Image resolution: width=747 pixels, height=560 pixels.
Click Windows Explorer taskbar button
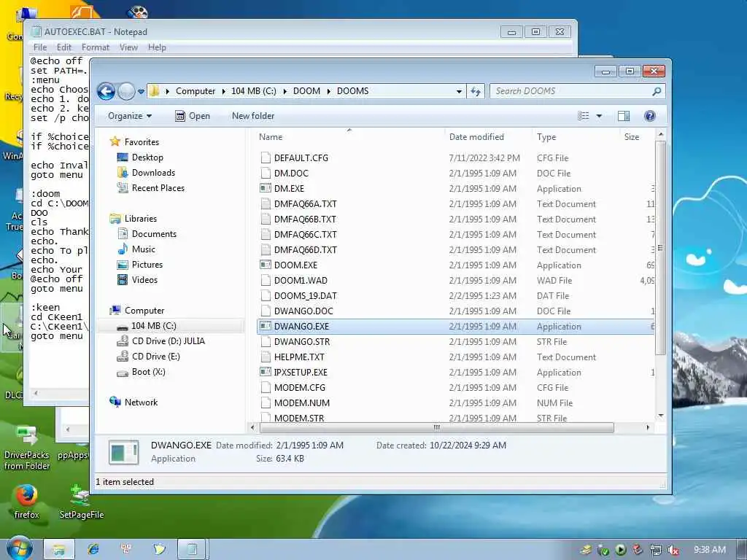pos(58,549)
